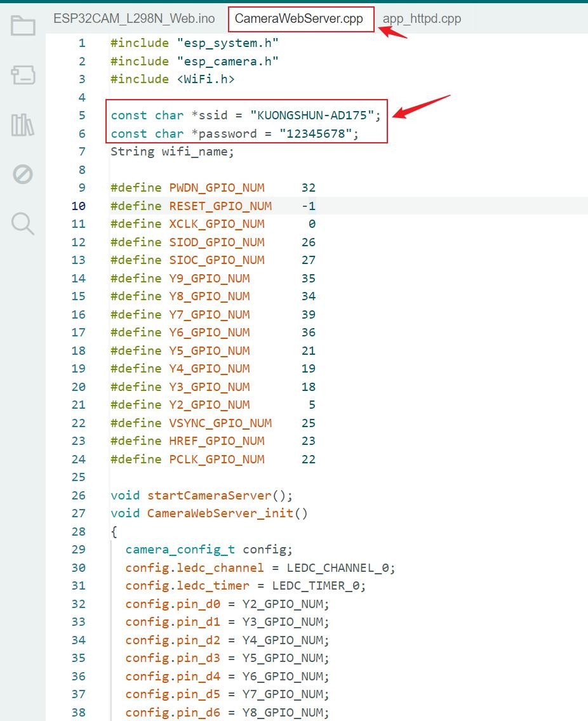The width and height of the screenshot is (588, 721).
Task: Click the value 32 on line 9
Action: pyautogui.click(x=309, y=188)
